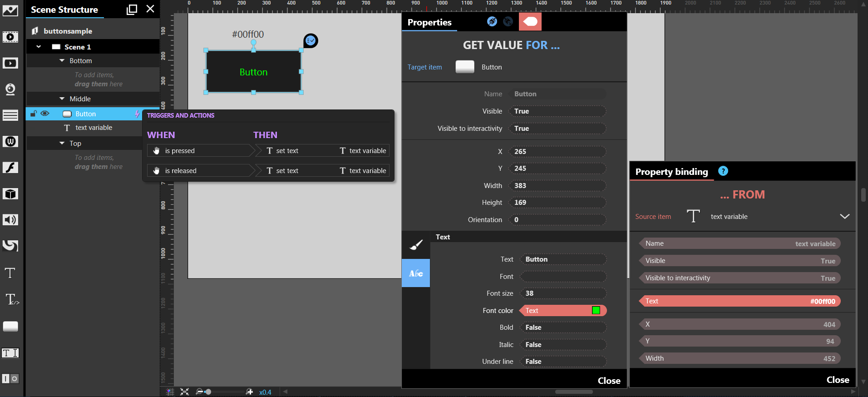Toggle the lock on Button item
This screenshot has width=868, height=397.
[x=33, y=114]
